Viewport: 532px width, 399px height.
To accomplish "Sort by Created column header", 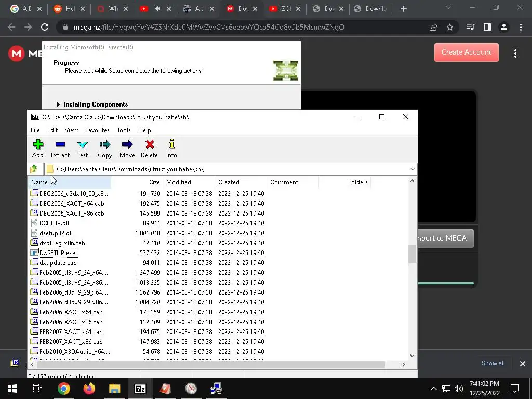I will coord(241,182).
